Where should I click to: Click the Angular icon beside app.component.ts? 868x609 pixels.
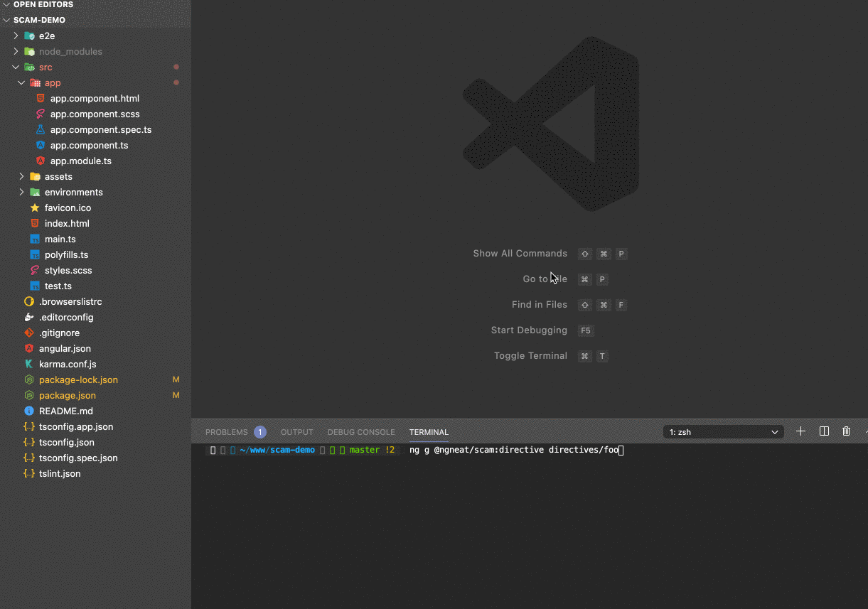tap(41, 145)
